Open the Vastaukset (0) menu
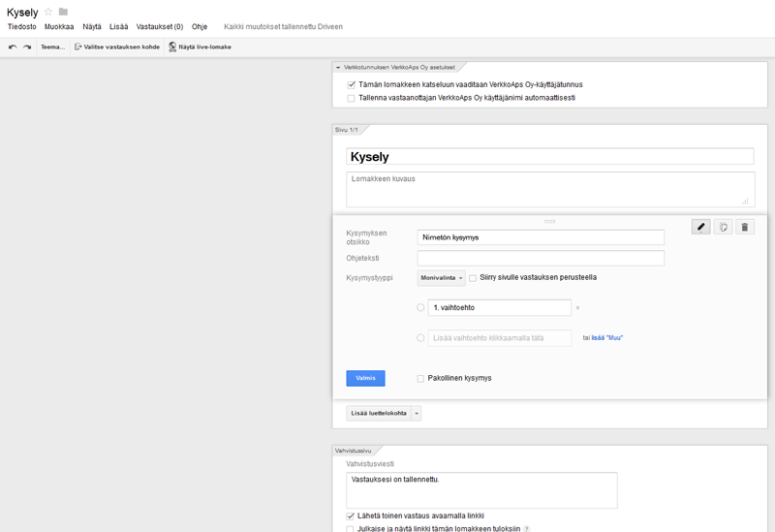The height and width of the screenshot is (532, 775). pyautogui.click(x=159, y=27)
